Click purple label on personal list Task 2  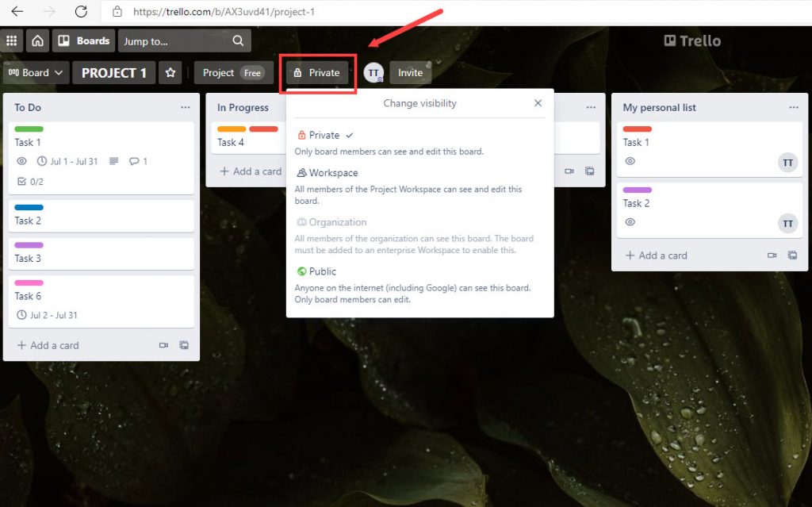coord(638,190)
